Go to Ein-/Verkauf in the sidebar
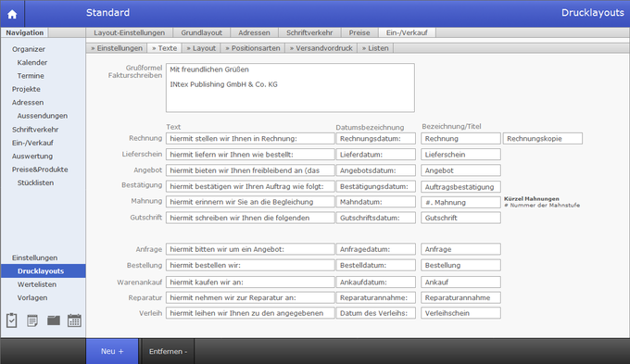Screen dimensions: 630x364 click(32, 143)
